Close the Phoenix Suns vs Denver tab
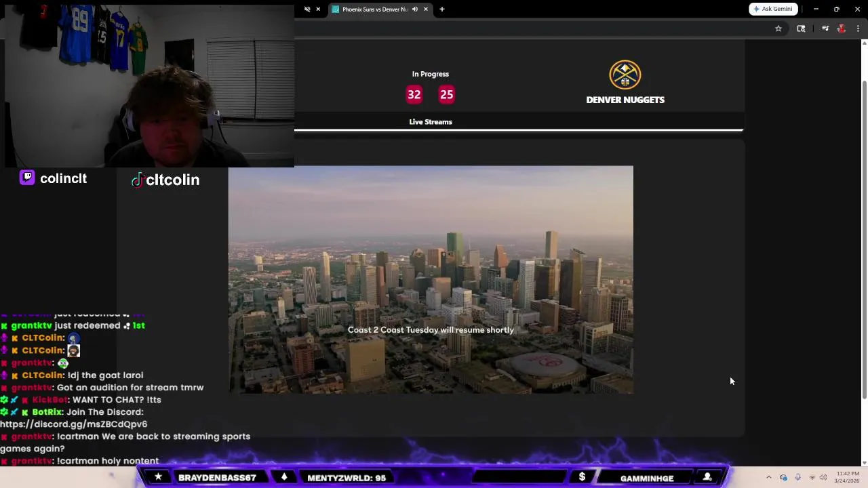The height and width of the screenshot is (488, 868). click(426, 9)
